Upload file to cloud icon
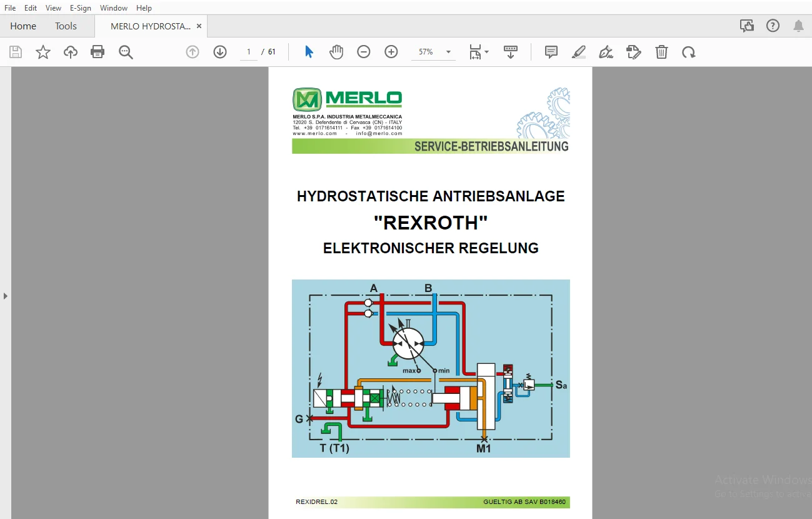This screenshot has height=519, width=812. pos(71,52)
